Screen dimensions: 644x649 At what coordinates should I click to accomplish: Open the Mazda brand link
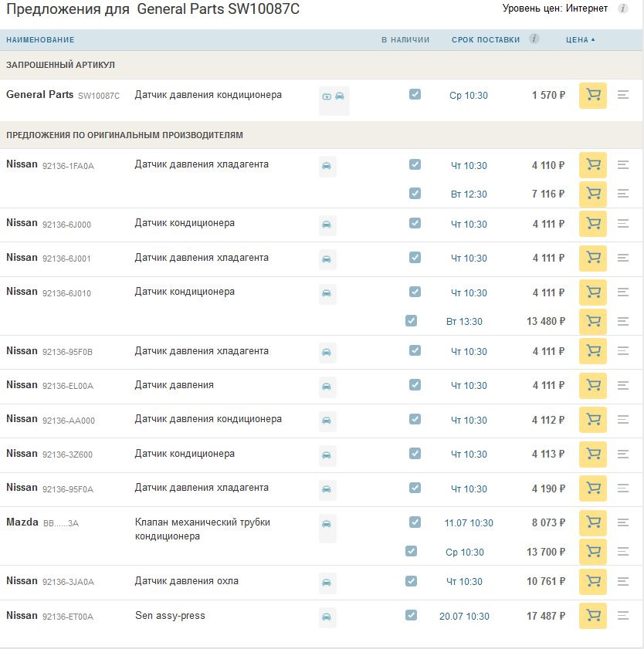coord(22,522)
